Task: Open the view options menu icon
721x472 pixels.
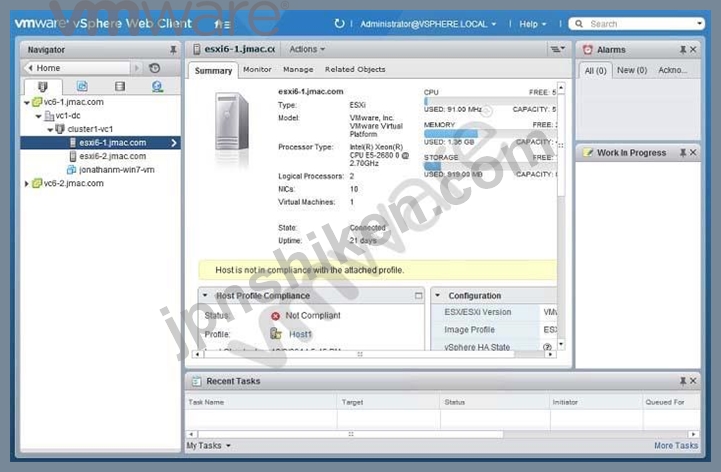Action: 558,49
